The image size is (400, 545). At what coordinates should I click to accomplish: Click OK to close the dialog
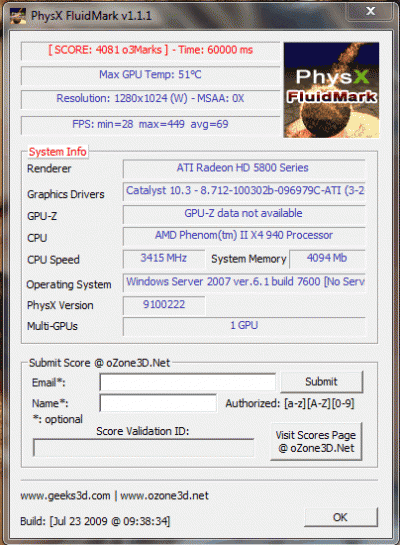pos(341,517)
